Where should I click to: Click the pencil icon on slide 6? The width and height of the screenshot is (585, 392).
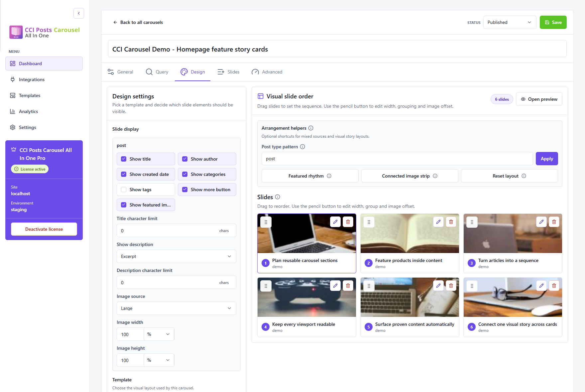[x=541, y=286]
